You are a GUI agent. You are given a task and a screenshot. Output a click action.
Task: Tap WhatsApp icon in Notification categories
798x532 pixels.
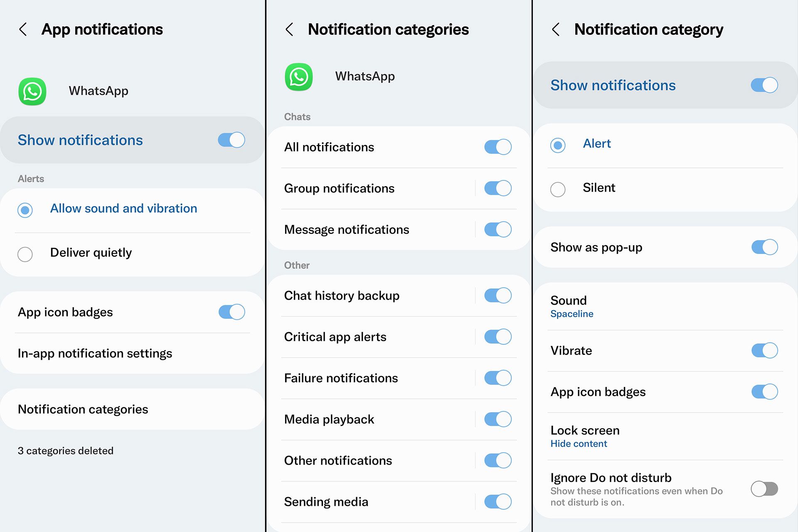point(299,77)
